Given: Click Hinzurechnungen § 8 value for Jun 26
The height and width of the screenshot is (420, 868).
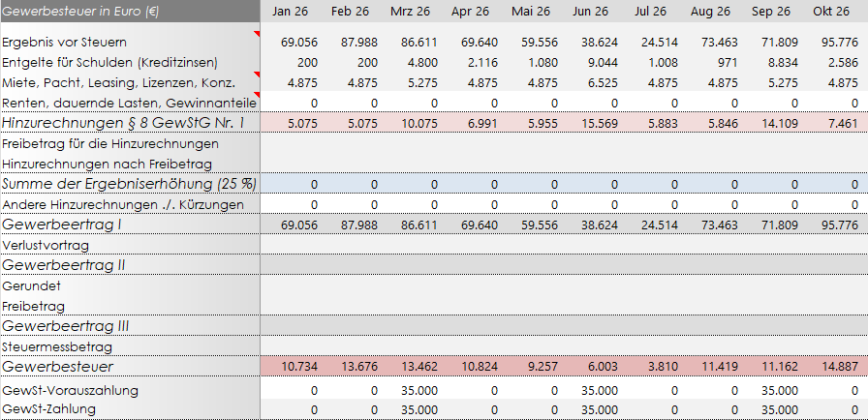Looking at the screenshot, I should tap(591, 123).
